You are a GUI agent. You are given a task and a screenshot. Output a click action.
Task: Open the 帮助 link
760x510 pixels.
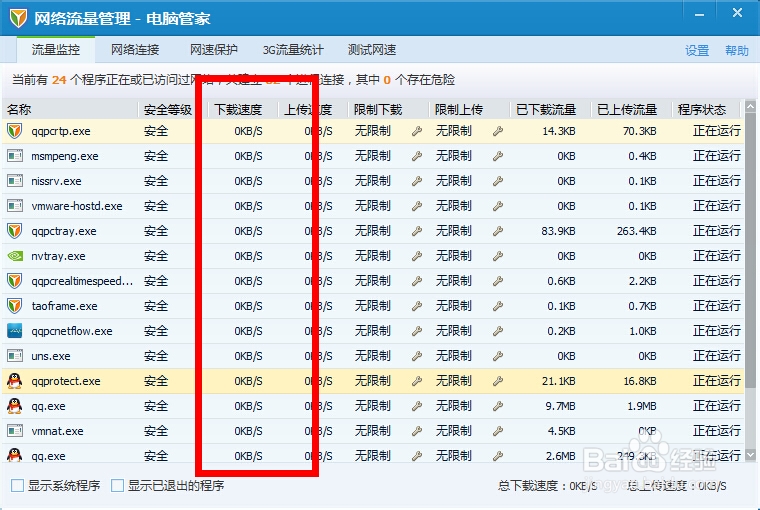click(x=737, y=50)
